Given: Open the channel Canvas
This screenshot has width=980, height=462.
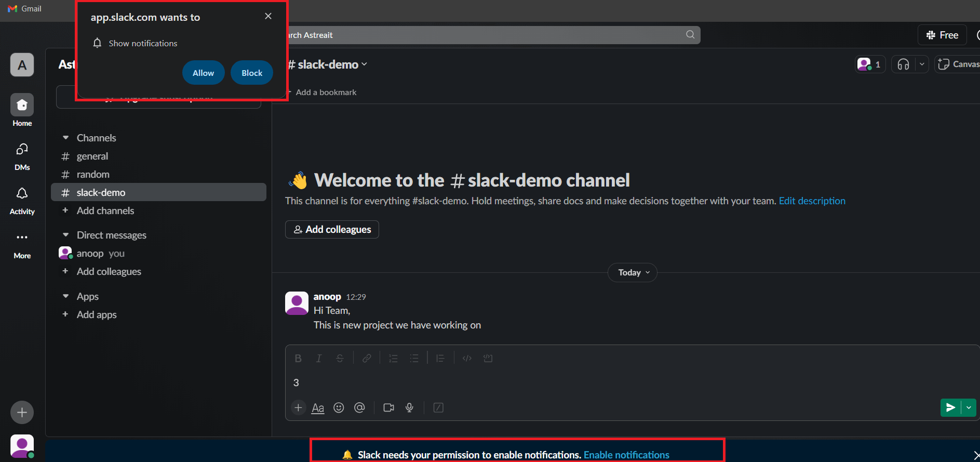Looking at the screenshot, I should click(958, 64).
